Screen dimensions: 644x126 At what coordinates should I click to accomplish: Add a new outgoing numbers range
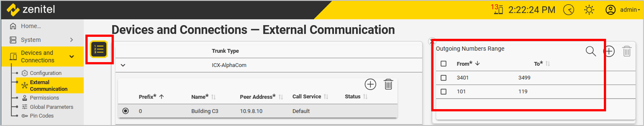tap(609, 51)
